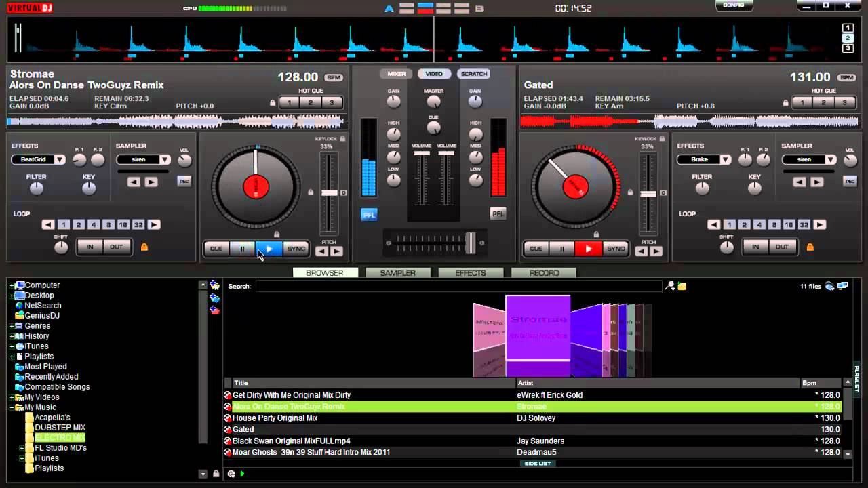Image resolution: width=868 pixels, height=488 pixels.
Task: Double the loop length on left deck
Action: (155, 225)
